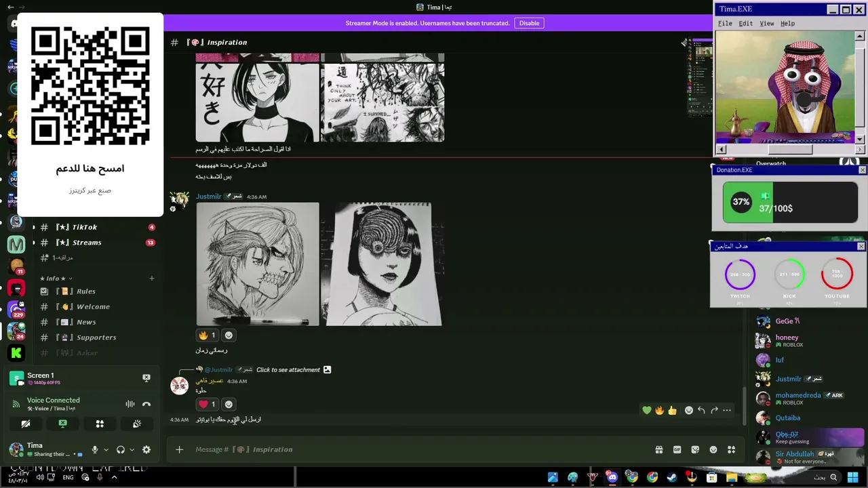Image resolution: width=868 pixels, height=488 pixels.
Task: Open the soundboard in voice controls
Action: (x=136, y=424)
